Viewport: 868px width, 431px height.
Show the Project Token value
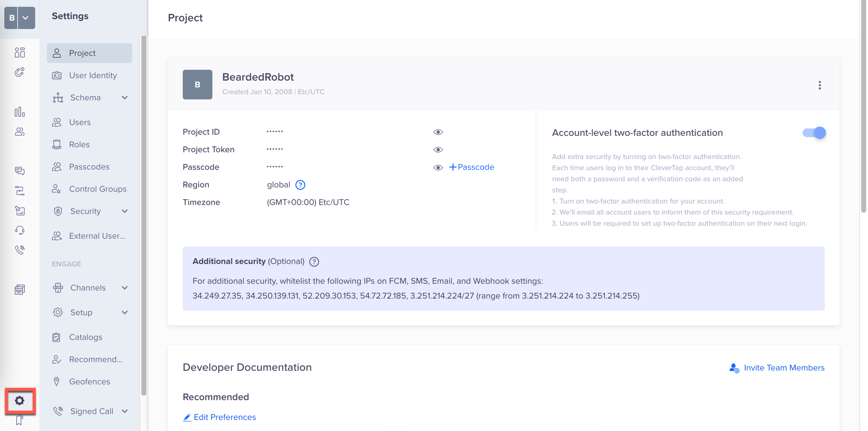tap(438, 149)
